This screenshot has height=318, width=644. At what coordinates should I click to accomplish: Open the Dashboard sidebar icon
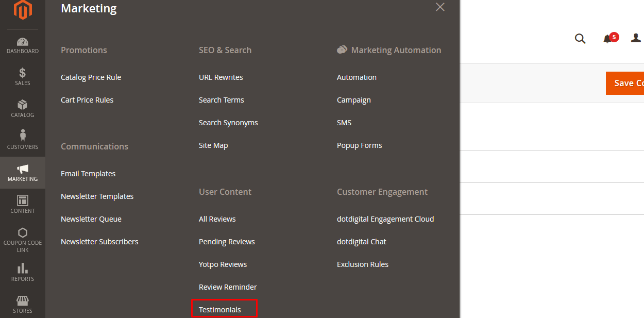click(x=23, y=45)
